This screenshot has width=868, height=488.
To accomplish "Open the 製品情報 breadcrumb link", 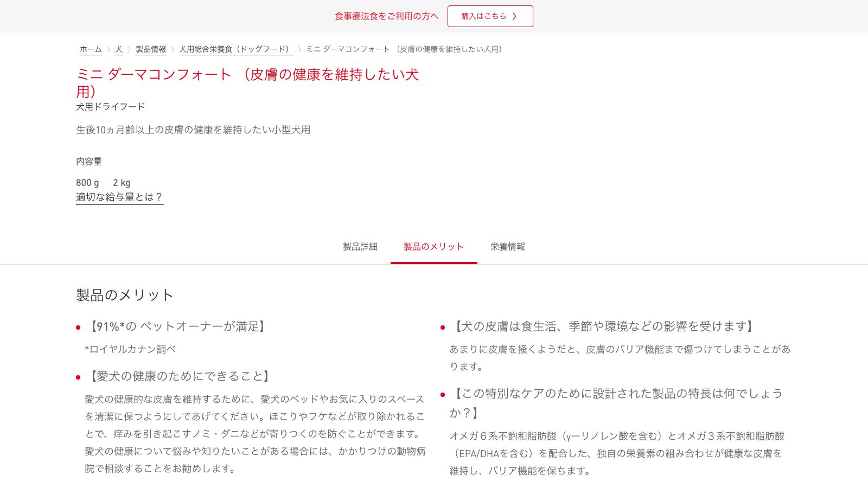I will (x=151, y=49).
